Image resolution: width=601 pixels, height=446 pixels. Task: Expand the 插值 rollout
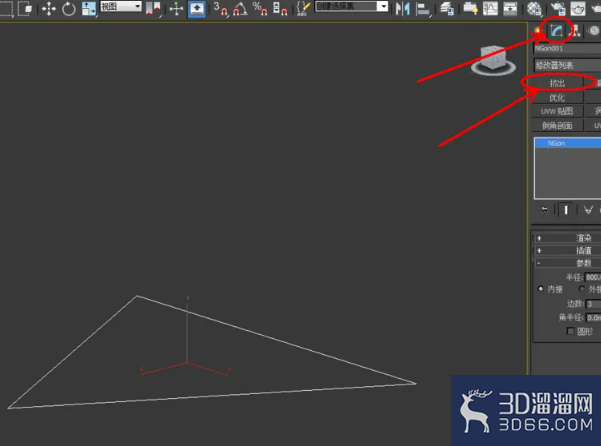point(568,251)
